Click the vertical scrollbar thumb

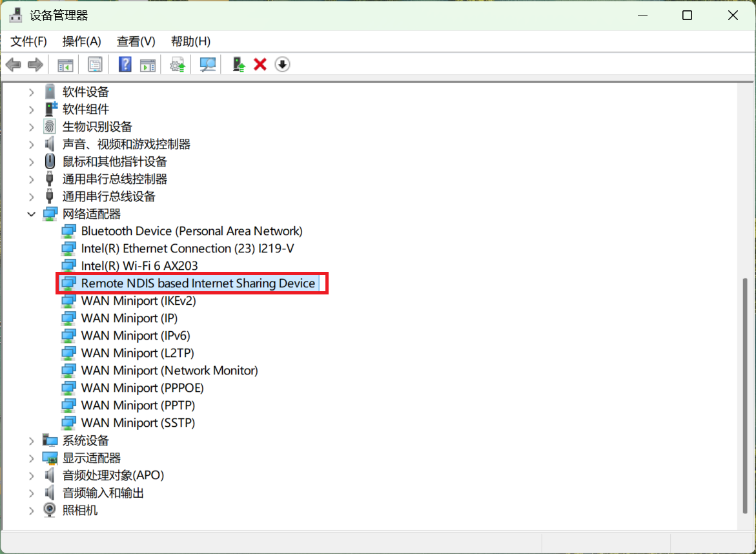[x=746, y=396]
